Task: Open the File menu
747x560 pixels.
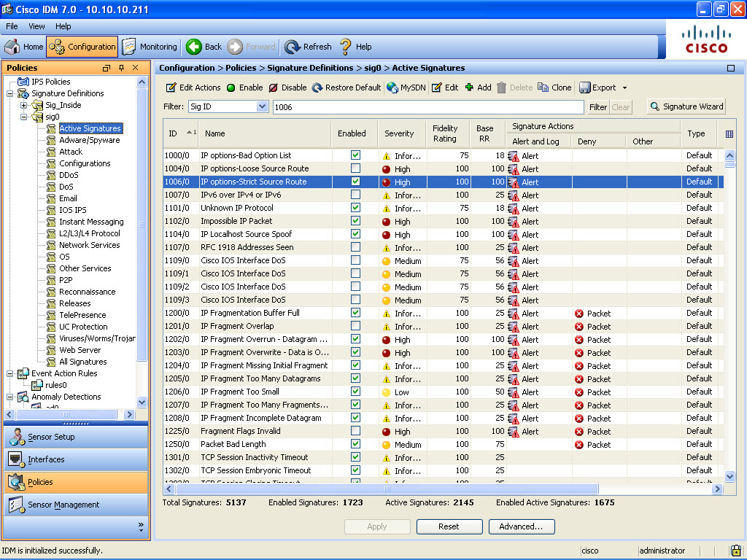Action: coord(12,26)
